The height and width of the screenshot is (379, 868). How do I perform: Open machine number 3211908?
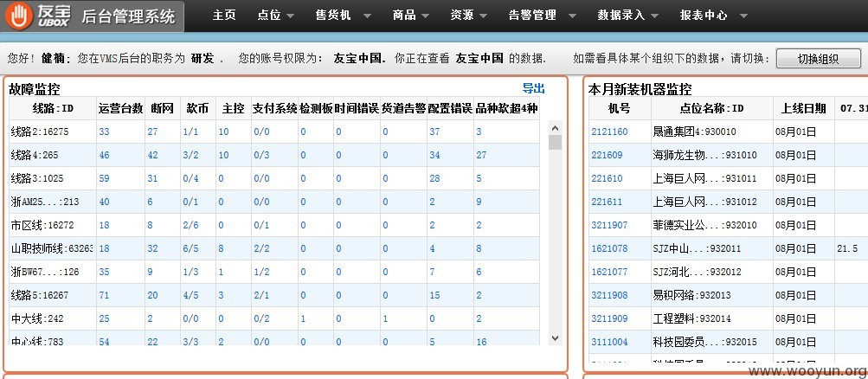609,295
